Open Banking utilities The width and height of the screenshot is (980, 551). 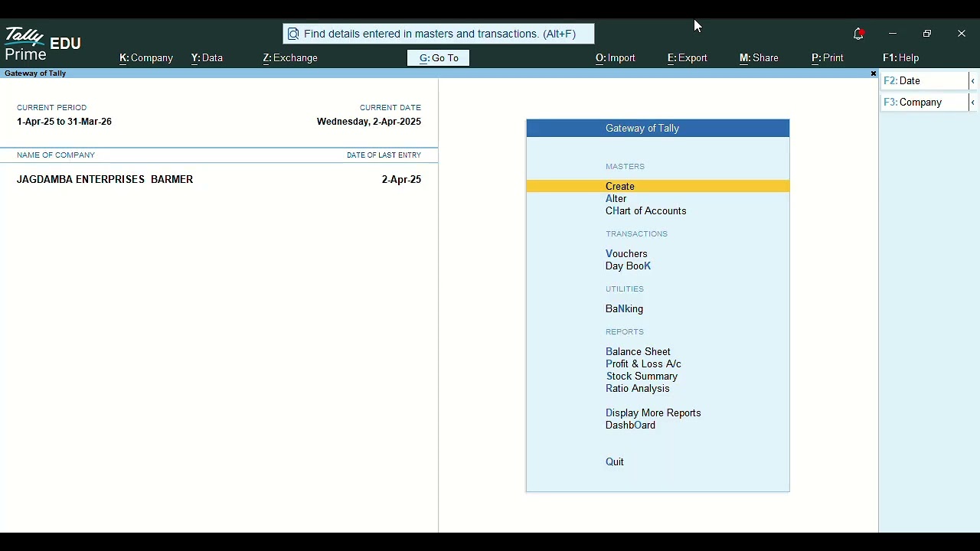[x=625, y=309]
